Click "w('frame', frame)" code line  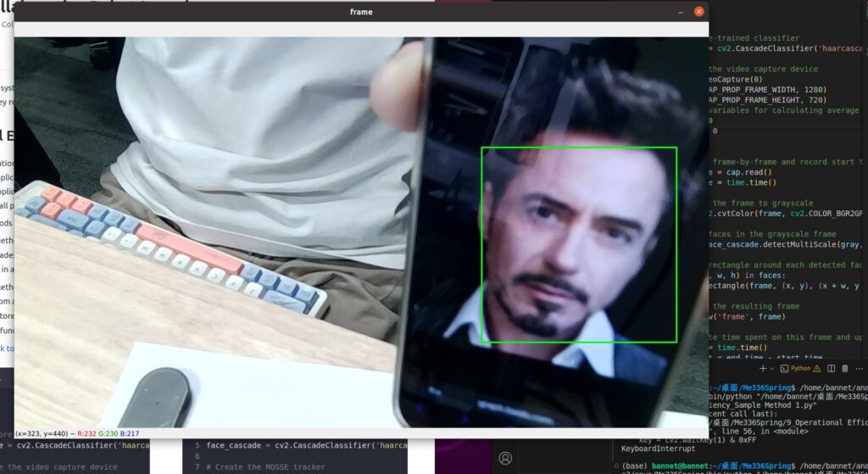(747, 317)
